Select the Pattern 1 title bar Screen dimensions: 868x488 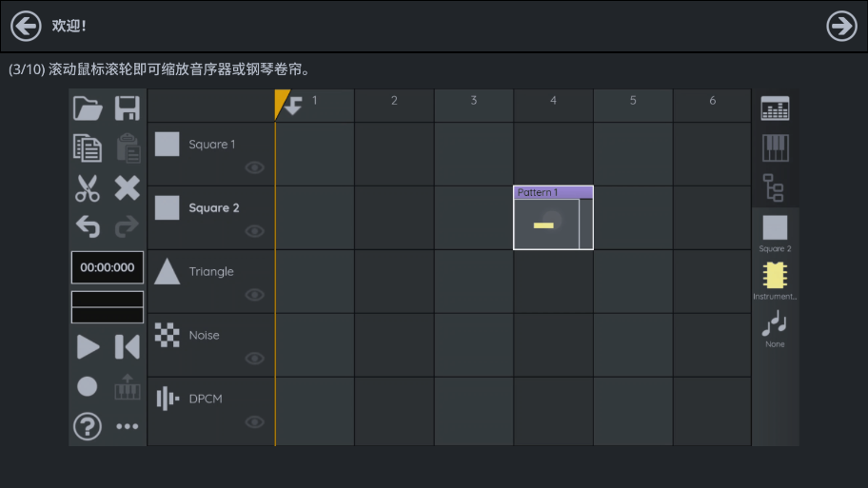553,192
